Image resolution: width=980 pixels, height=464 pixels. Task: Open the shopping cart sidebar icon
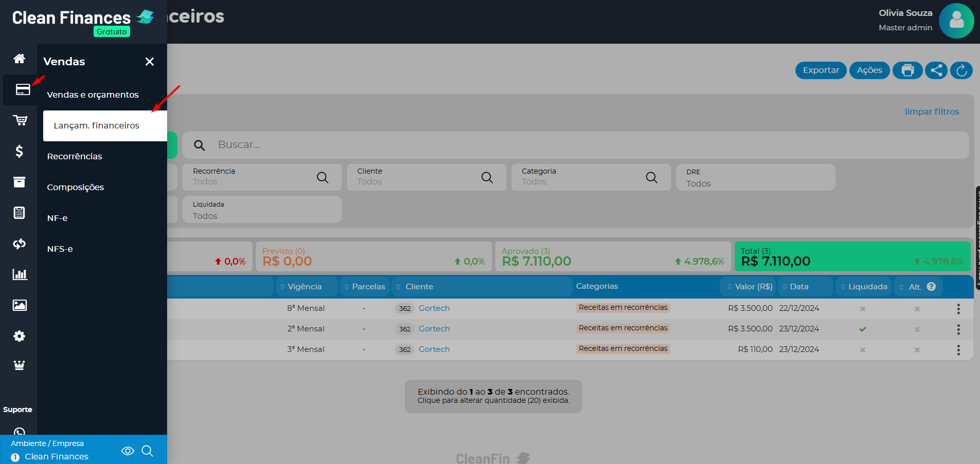click(20, 120)
